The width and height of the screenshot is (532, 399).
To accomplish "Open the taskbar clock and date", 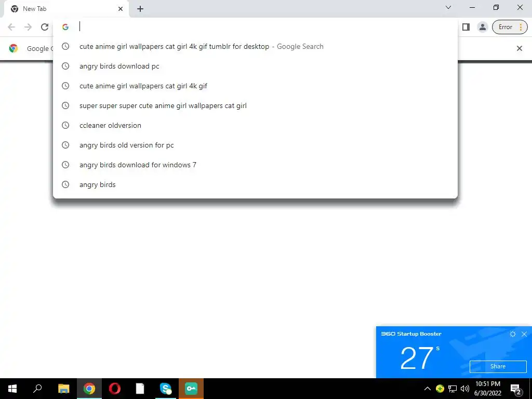I will point(487,389).
